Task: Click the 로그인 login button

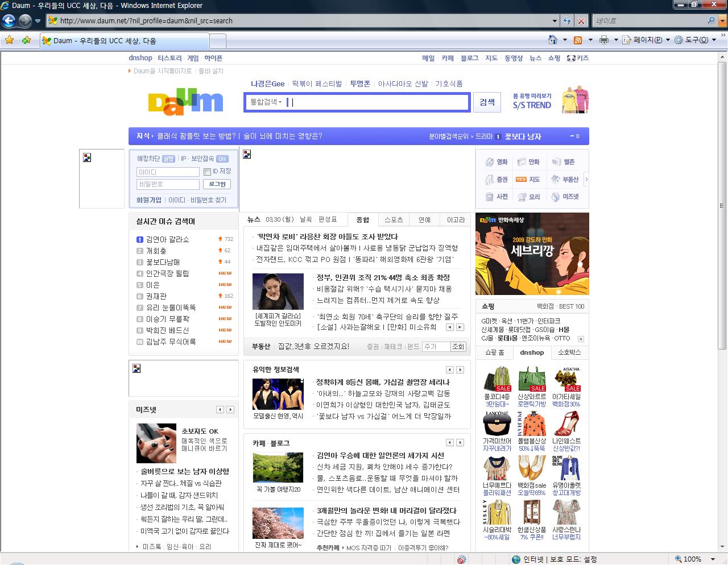Action: coord(217,184)
